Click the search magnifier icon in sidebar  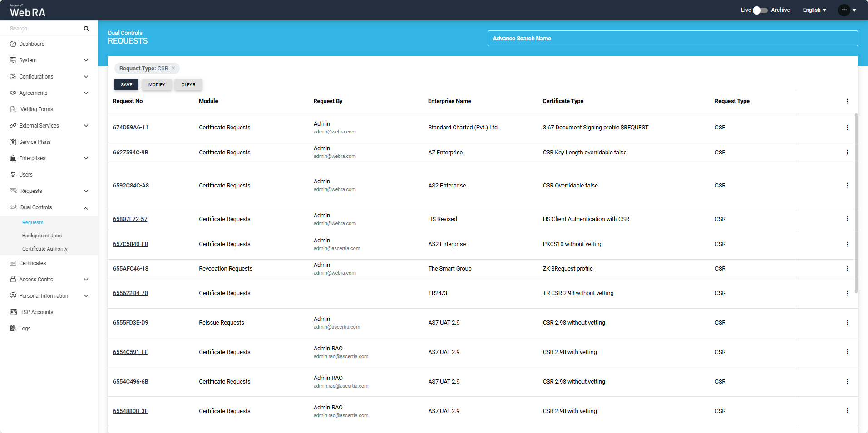click(x=86, y=29)
